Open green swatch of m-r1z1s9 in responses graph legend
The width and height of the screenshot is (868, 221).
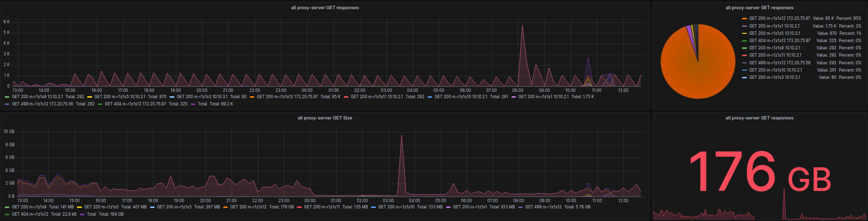[7, 97]
